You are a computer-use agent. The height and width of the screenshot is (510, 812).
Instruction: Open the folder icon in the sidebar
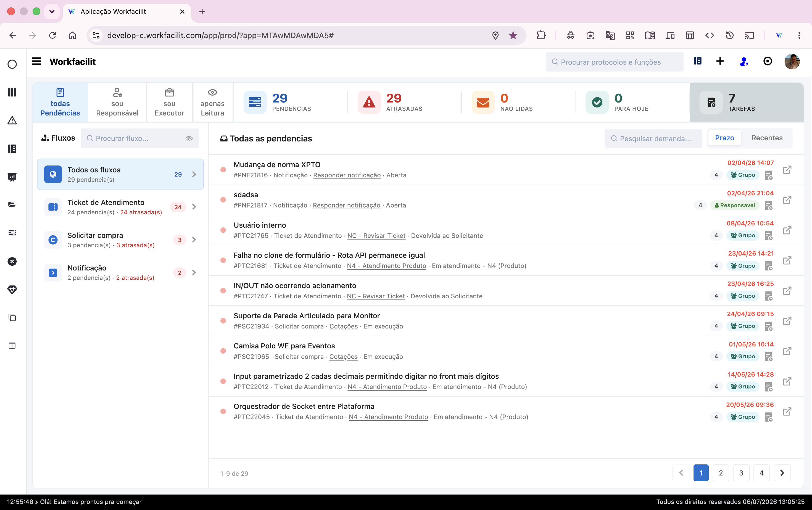12,205
